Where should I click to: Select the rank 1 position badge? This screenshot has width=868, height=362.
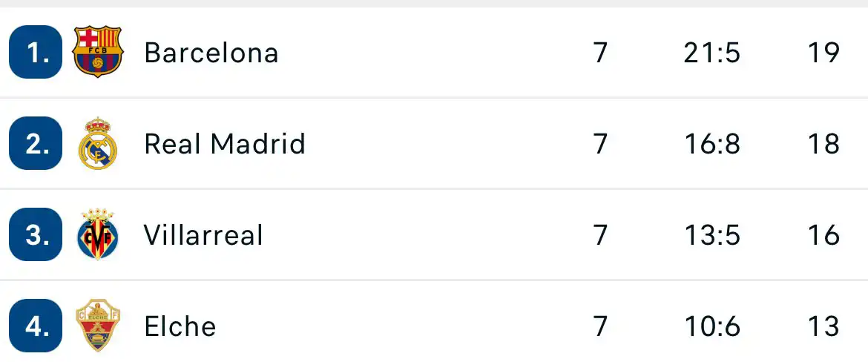[x=36, y=52]
